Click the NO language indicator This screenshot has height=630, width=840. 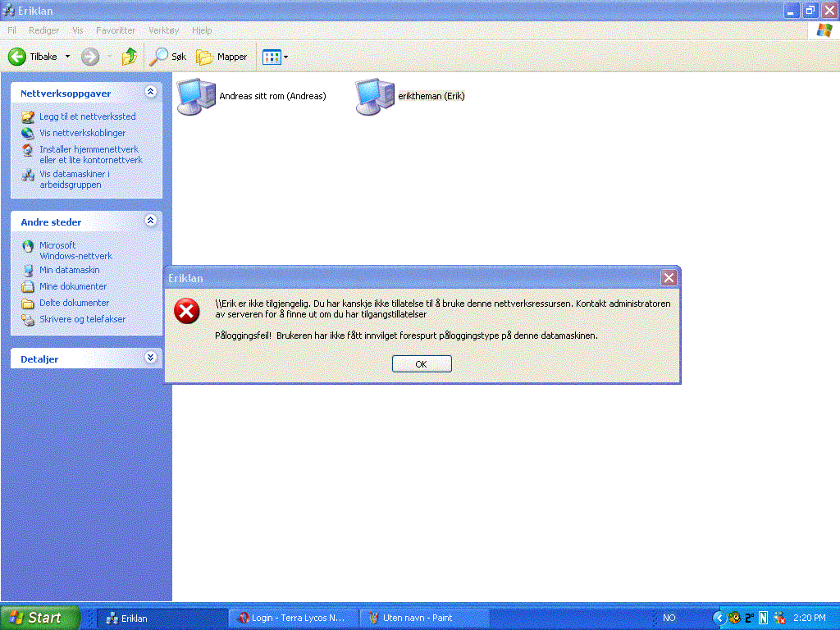coord(669,618)
